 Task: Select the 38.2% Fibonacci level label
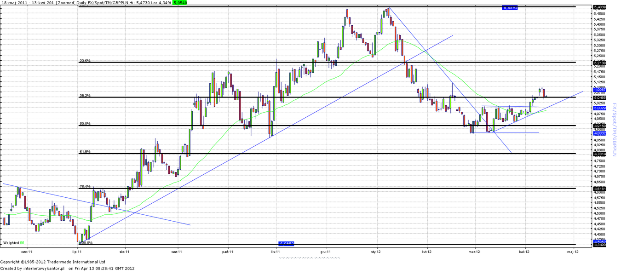point(85,96)
